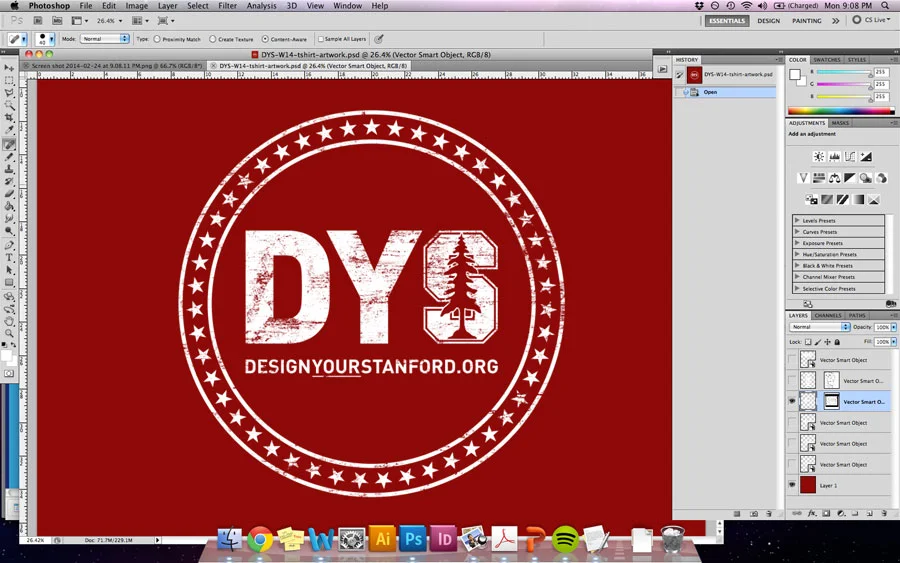Expand Selective Color Presets
900x563 pixels.
(x=797, y=289)
